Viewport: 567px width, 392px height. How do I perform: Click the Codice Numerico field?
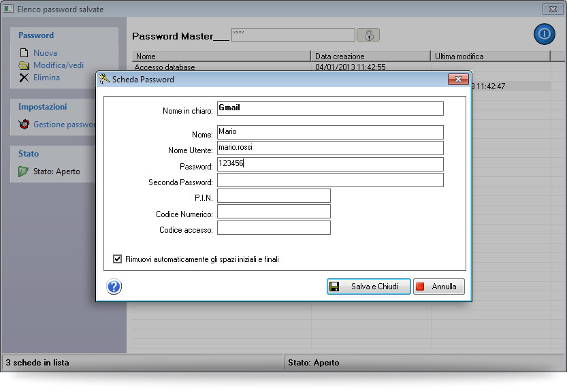coord(274,212)
